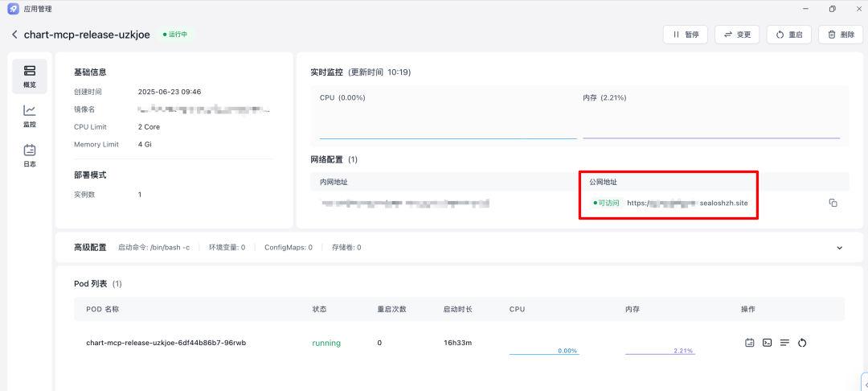
Task: Select pod name chart-mcp-release-uzkjoe-6df44b86b7-96rwb
Action: 166,343
